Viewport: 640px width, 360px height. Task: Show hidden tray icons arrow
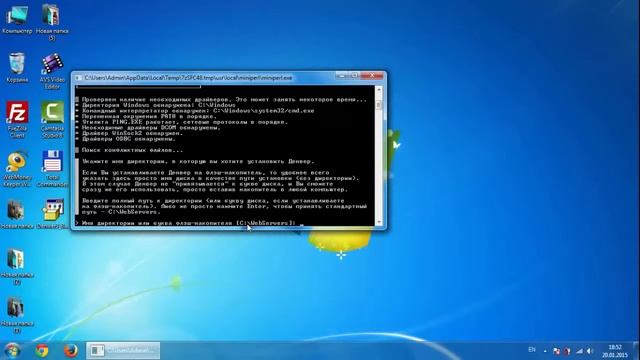point(545,351)
